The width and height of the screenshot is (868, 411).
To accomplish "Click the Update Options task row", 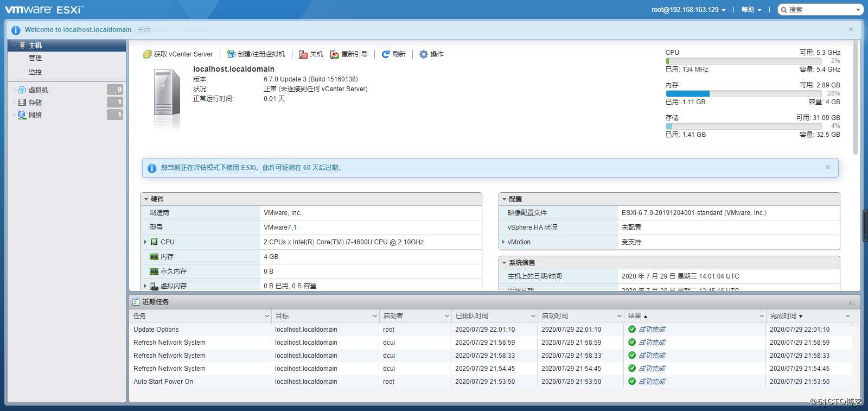I will 490,330.
